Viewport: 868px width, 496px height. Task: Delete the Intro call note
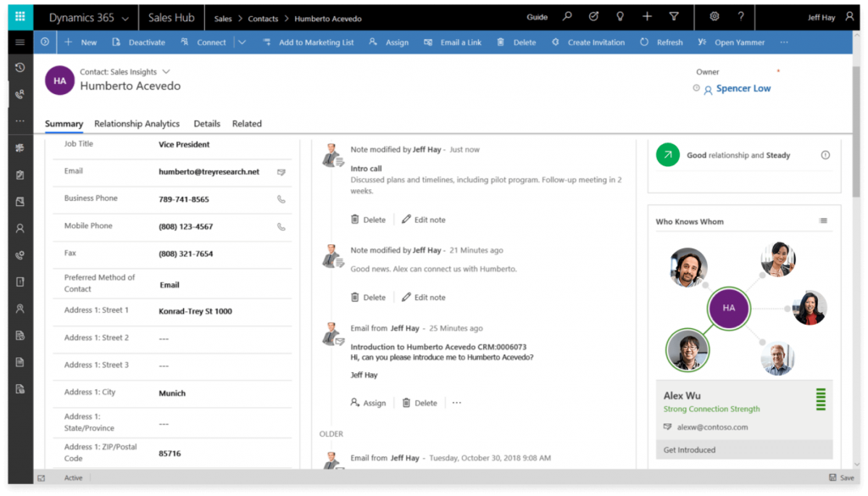(x=368, y=220)
